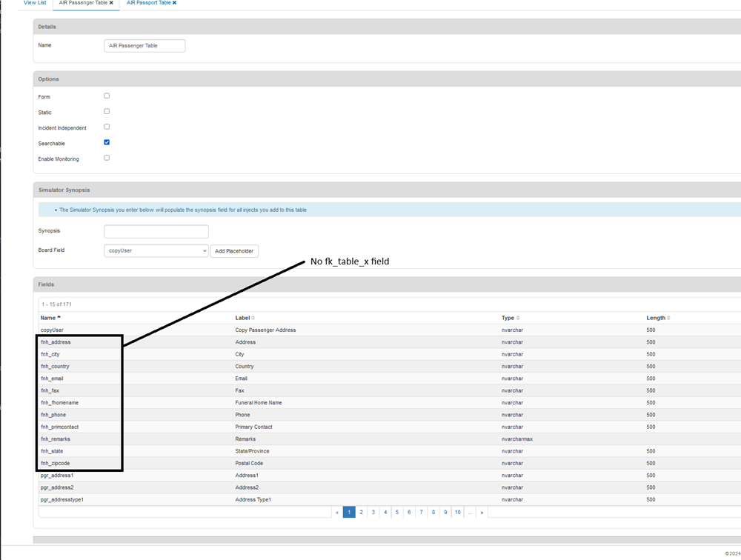Viewport: 741px width, 560px height.
Task: Disable the Searchable option
Action: pyautogui.click(x=106, y=142)
